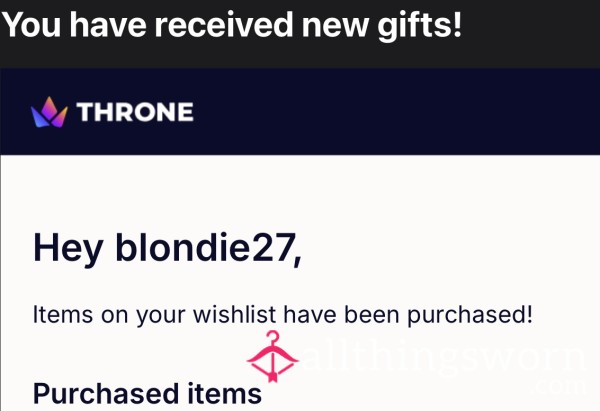
Task: Click the word 'Hey' in the greeting
Action: 68,249
